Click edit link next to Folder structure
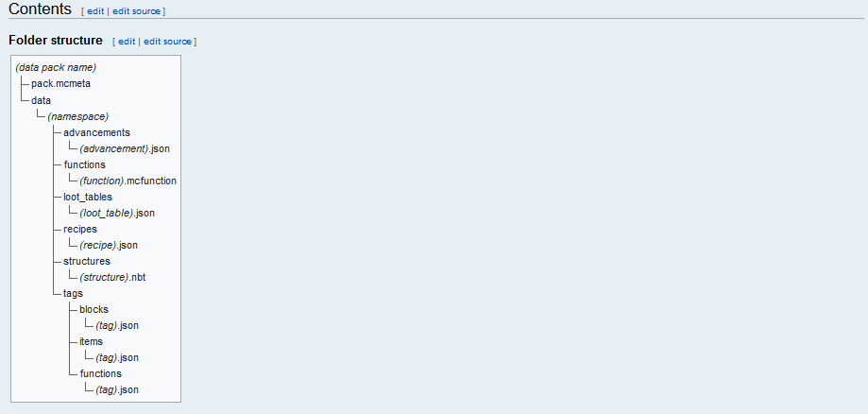868x414 pixels. point(127,42)
